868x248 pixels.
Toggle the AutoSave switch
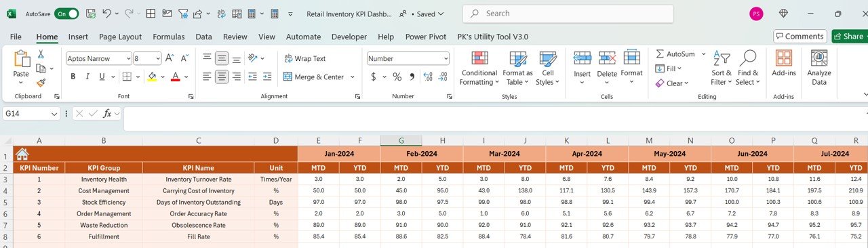pyautogui.click(x=66, y=14)
